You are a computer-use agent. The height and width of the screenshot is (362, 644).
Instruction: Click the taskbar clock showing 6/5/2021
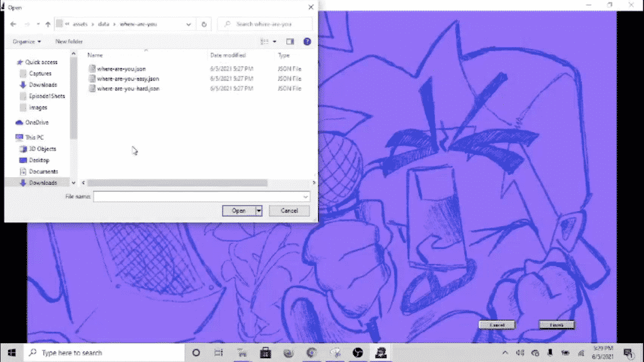coord(603,353)
